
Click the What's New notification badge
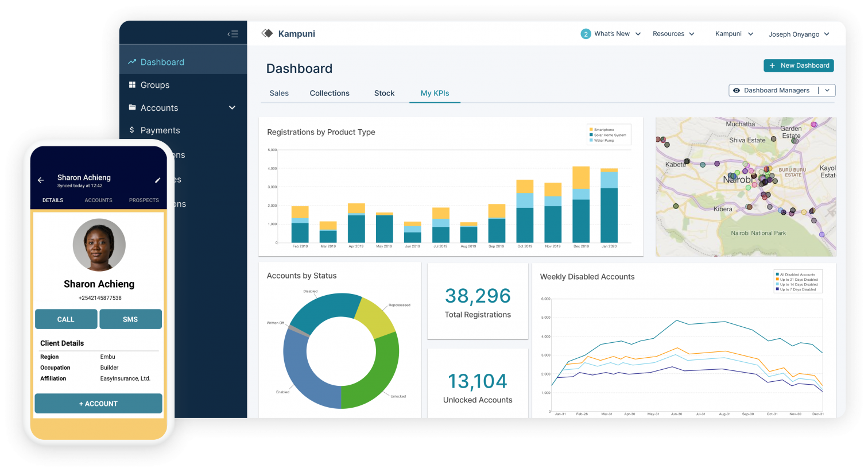pos(585,33)
